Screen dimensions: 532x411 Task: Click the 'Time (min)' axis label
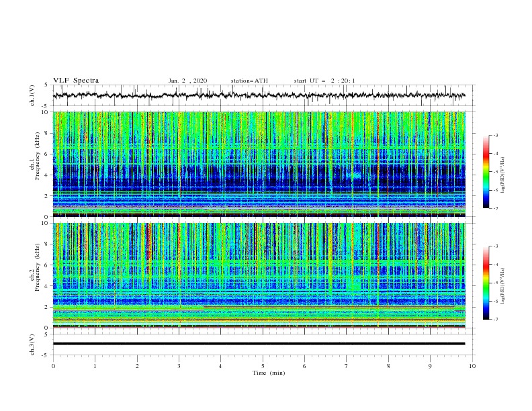pos(269,373)
